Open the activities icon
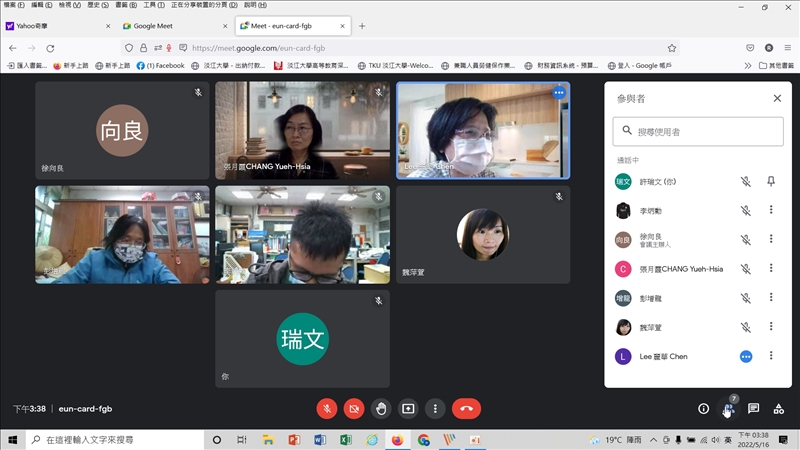Screen dimensions: 800x450 778,408
